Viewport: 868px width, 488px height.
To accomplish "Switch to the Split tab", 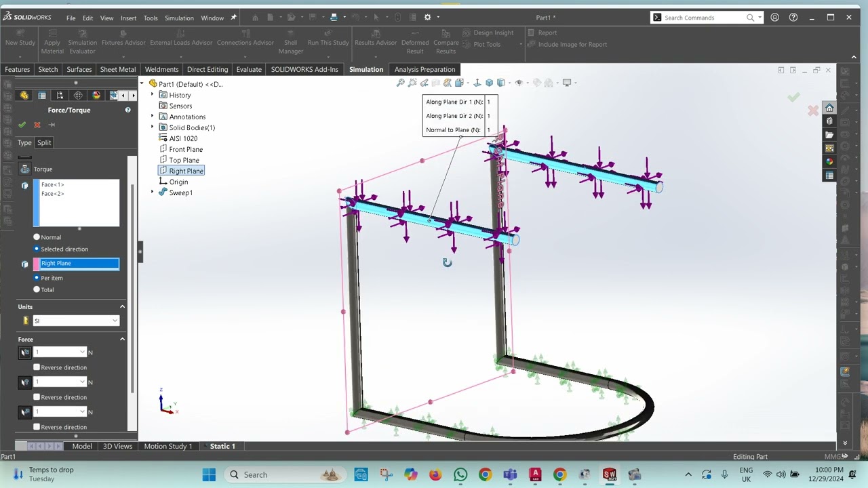I will pos(44,142).
